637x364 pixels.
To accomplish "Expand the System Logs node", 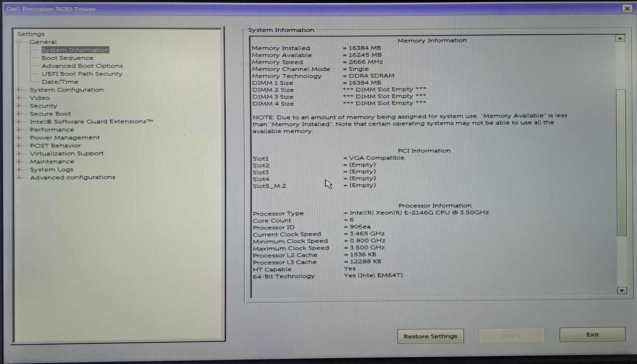I will tap(19, 170).
